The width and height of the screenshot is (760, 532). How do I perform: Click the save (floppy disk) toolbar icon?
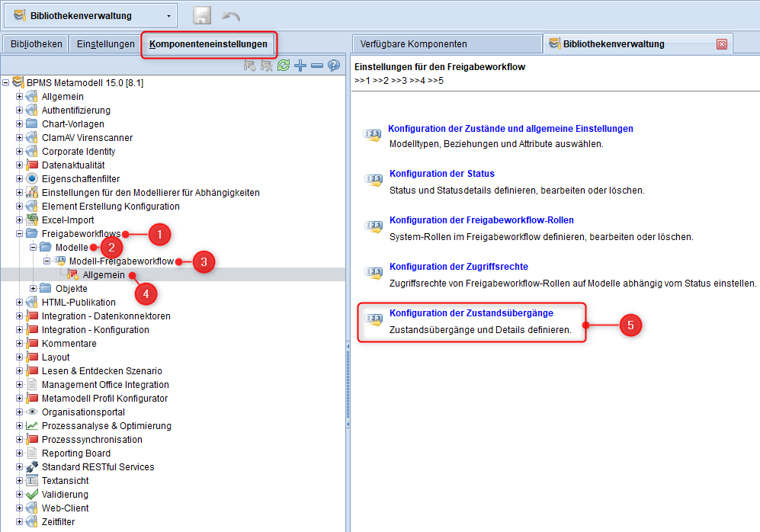pos(202,15)
